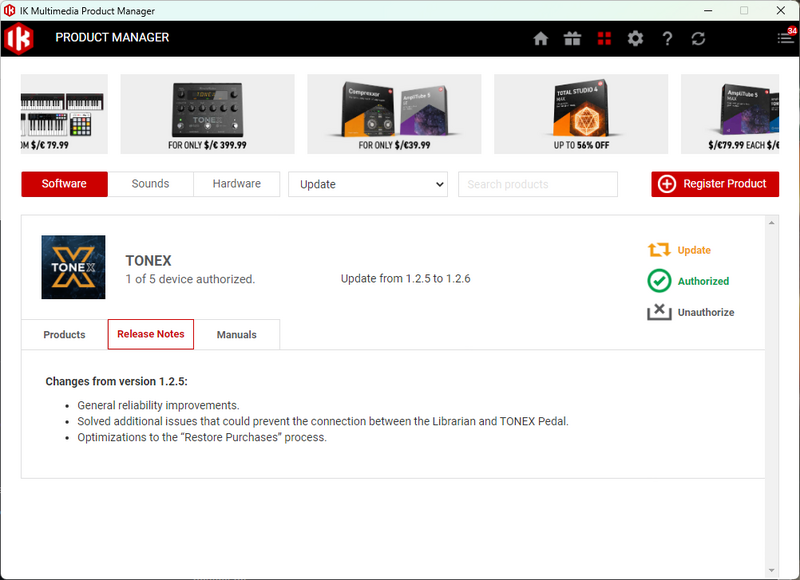Screen dimensions: 800x580
Task: Switch to the Sounds tab
Action: click(151, 184)
